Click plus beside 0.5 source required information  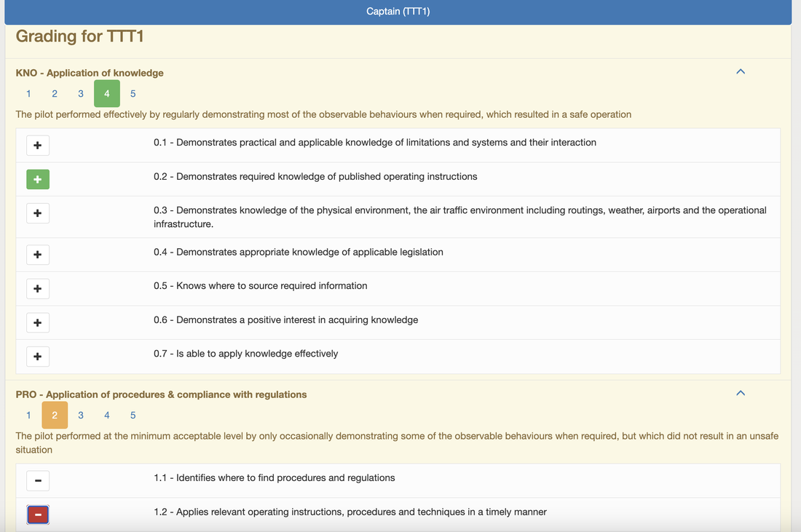pyautogui.click(x=38, y=289)
